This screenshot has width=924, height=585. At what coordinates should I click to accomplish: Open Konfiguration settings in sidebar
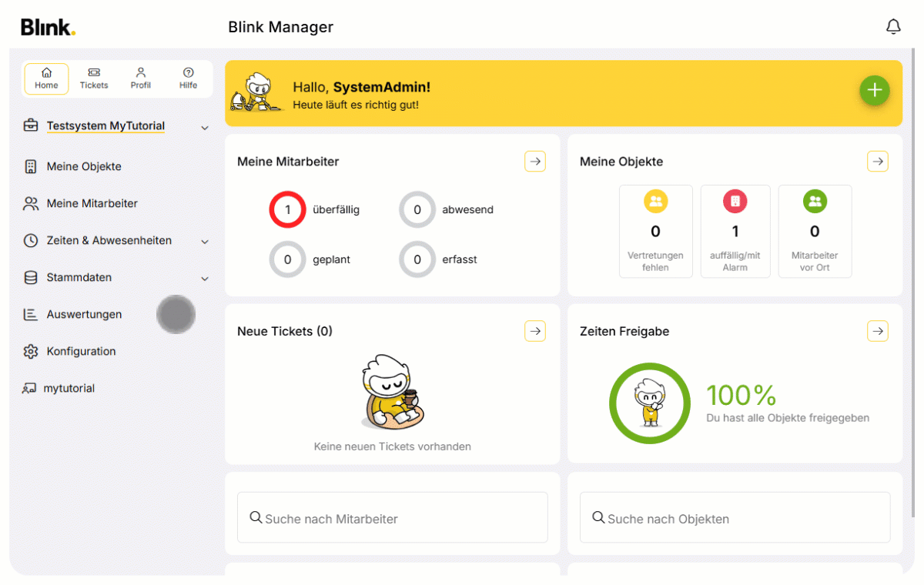point(81,351)
